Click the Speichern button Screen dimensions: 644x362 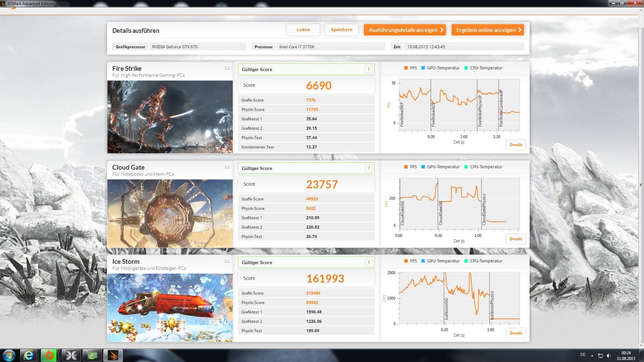[x=341, y=30]
